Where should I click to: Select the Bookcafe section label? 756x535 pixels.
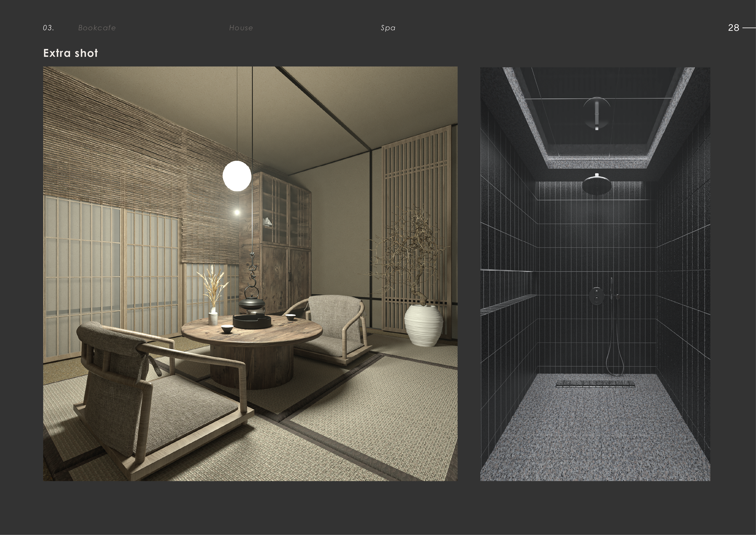(x=97, y=28)
